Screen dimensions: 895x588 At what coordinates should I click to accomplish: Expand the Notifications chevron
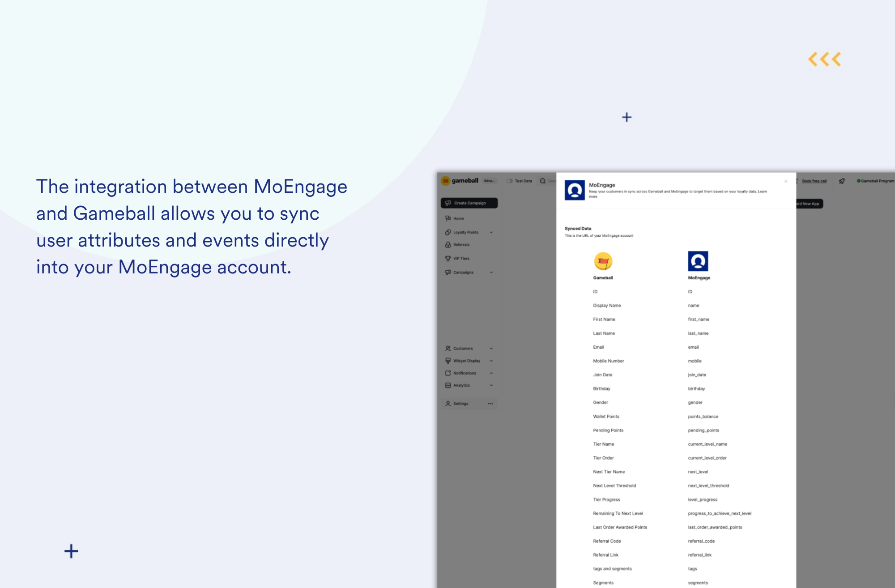[x=491, y=373]
